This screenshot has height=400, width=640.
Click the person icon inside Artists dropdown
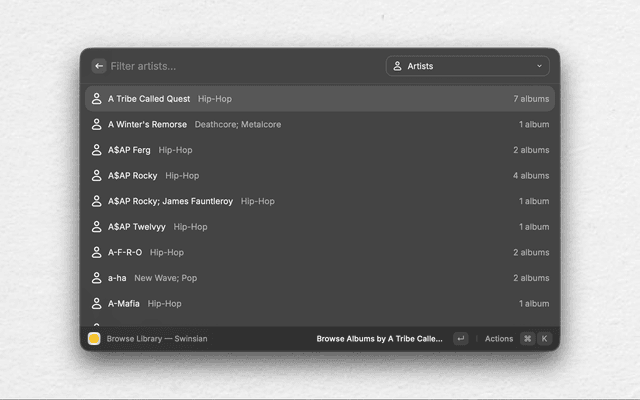tap(397, 66)
